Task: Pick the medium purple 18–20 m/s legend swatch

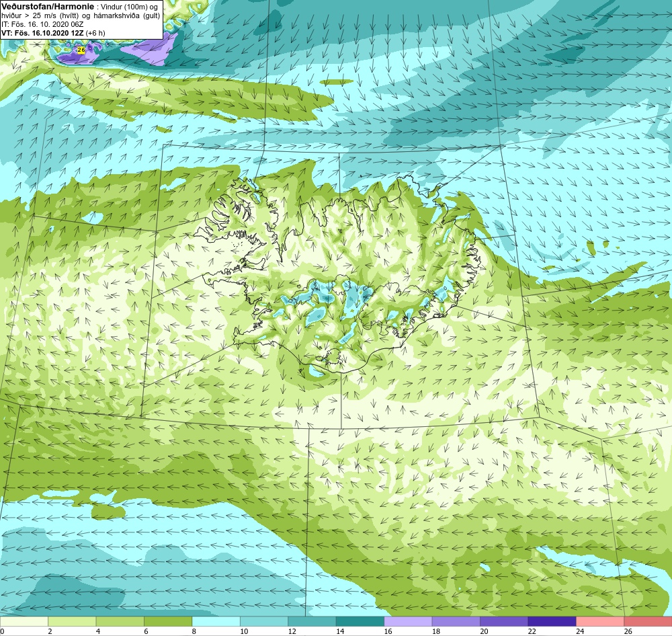Action: [456, 621]
